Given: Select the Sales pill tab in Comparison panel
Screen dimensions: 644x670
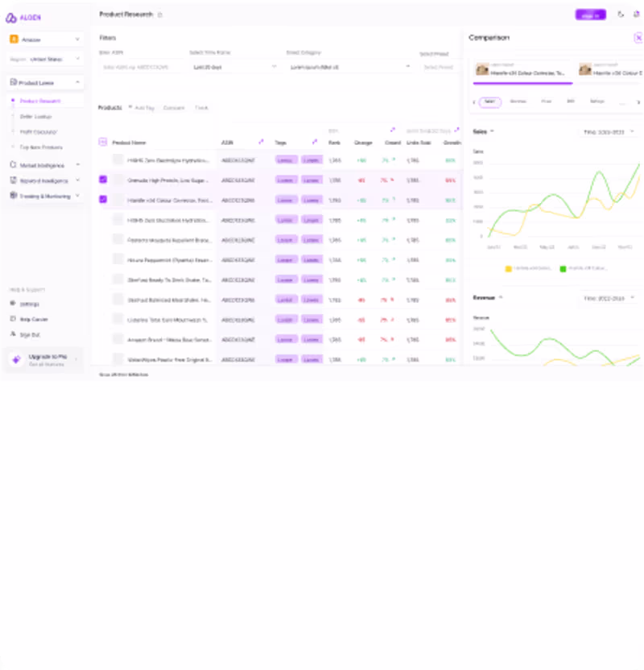Looking at the screenshot, I should pos(489,101).
